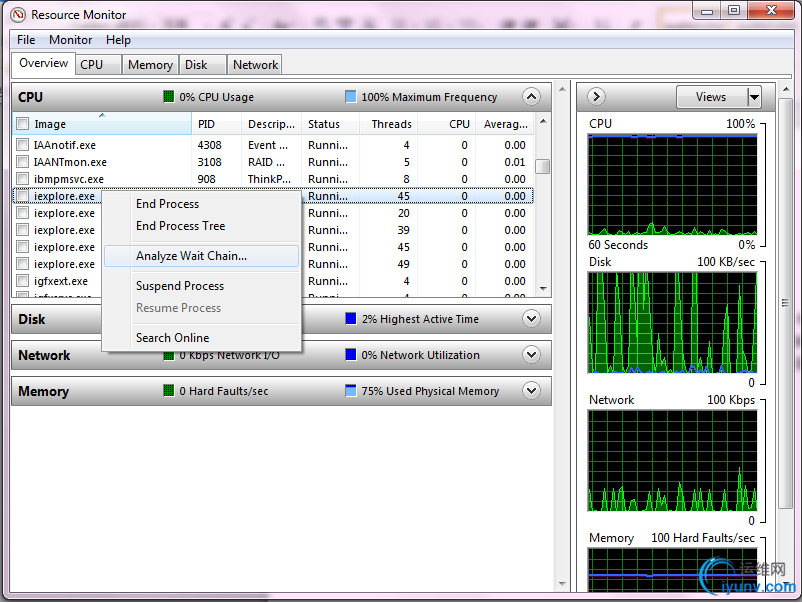This screenshot has height=603, width=802.
Task: Check the IAAnotif.exe checkbox
Action: coord(23,145)
